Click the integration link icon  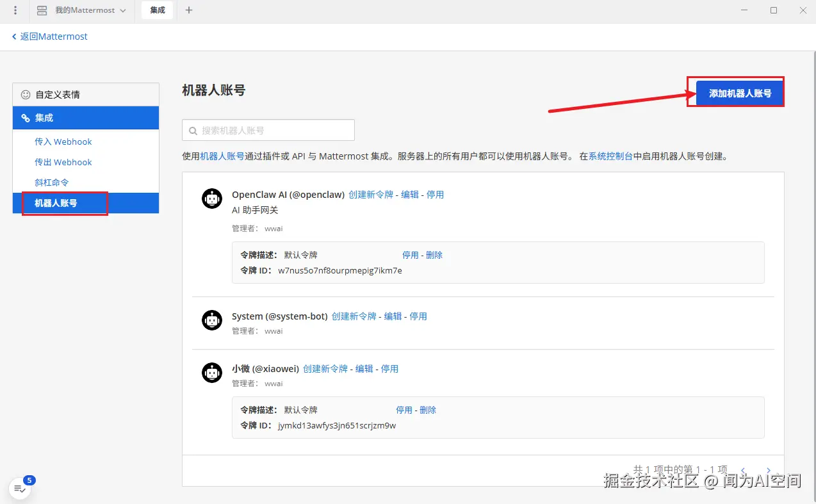26,118
